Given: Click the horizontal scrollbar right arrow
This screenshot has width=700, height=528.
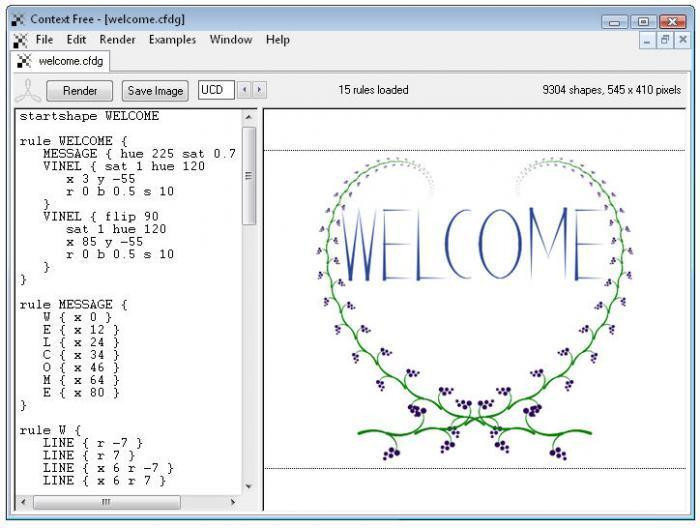Looking at the screenshot, I should coord(233,502).
